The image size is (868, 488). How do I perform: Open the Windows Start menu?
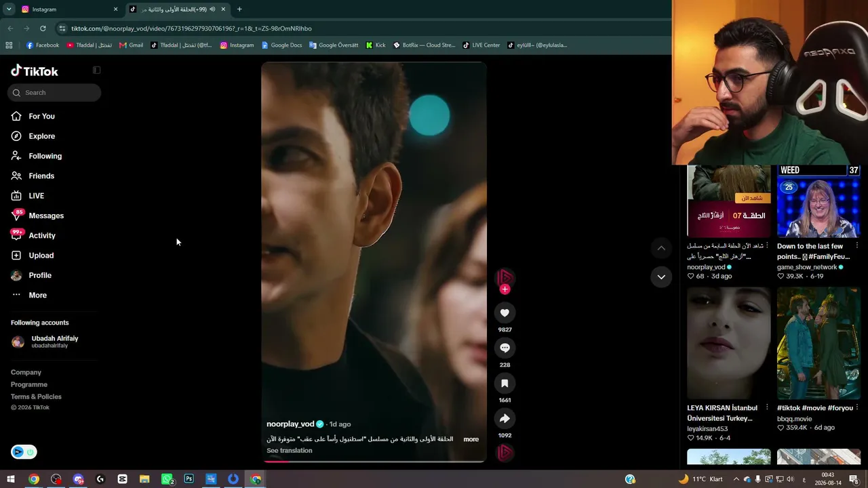coord(11,479)
